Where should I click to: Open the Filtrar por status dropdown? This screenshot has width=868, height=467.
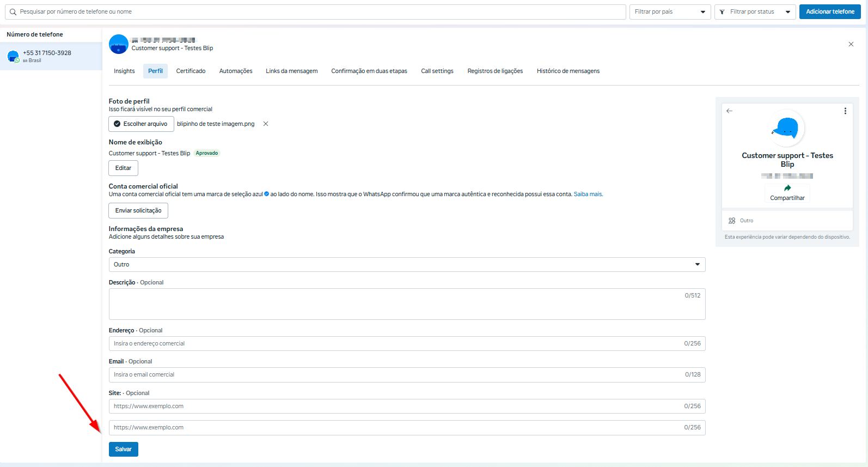[x=755, y=12]
